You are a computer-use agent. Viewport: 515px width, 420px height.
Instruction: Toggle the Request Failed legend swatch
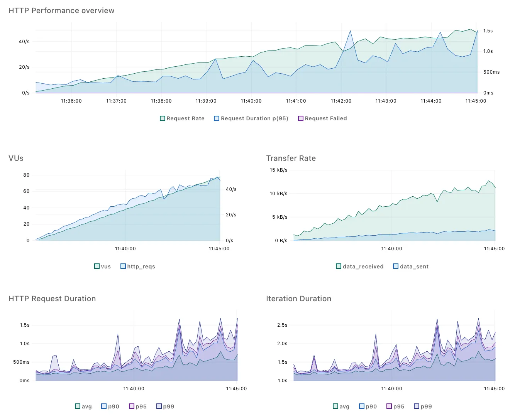[x=301, y=118]
